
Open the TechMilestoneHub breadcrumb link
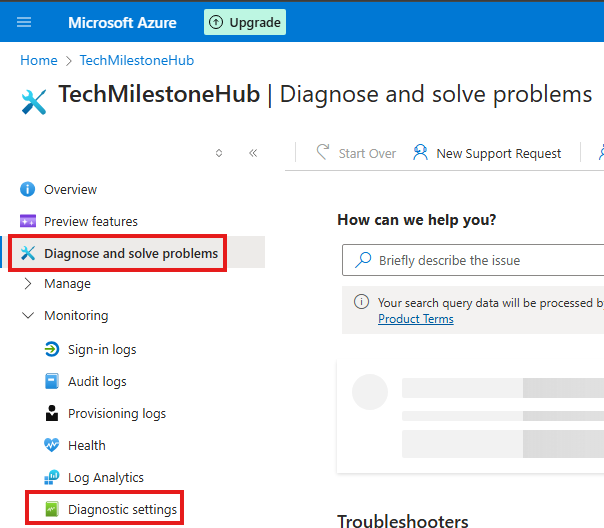[137, 60]
